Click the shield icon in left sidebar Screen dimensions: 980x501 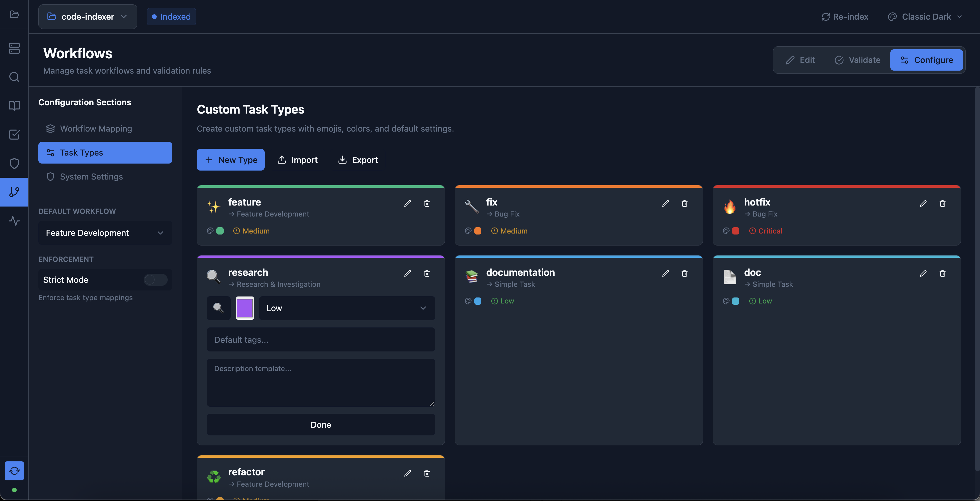pyautogui.click(x=14, y=164)
